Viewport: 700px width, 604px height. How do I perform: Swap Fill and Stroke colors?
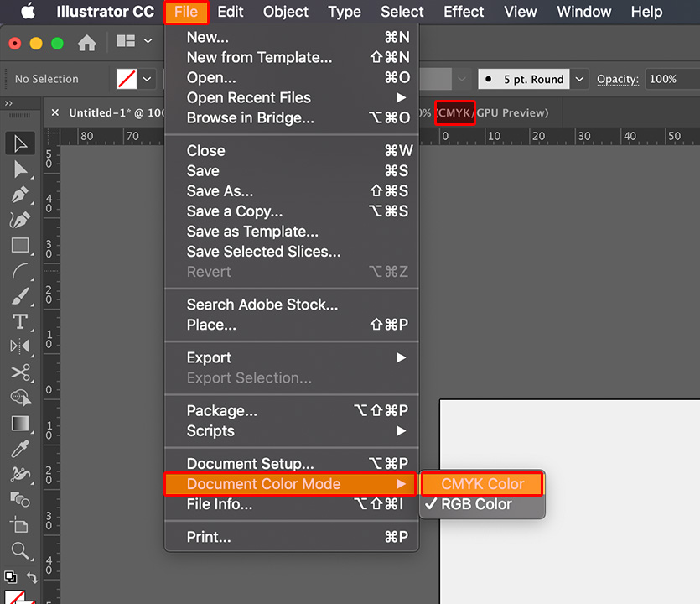coord(32,577)
